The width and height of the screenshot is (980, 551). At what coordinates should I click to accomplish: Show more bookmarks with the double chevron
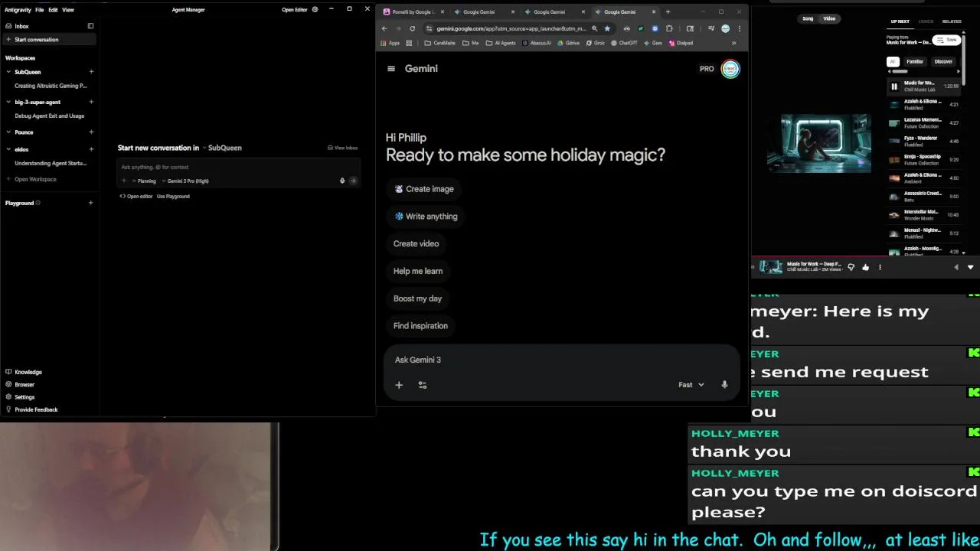point(733,43)
